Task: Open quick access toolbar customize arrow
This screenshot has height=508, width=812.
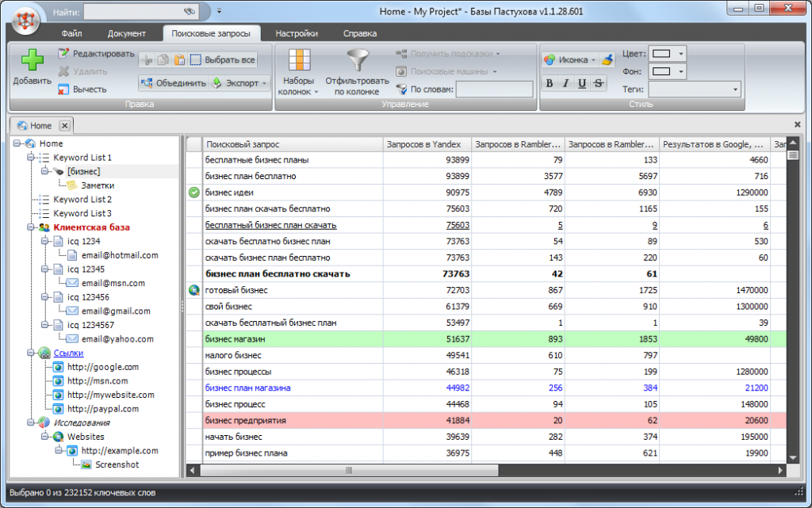Action: click(219, 11)
